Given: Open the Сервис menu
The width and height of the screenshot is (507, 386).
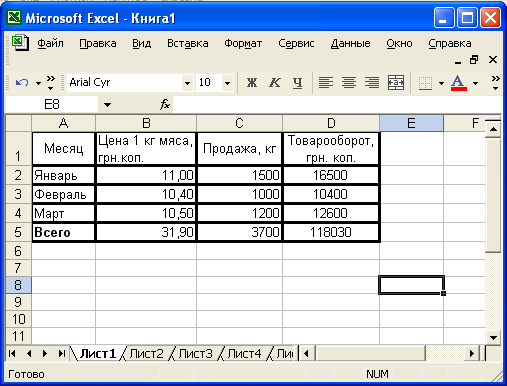Looking at the screenshot, I should tap(296, 43).
